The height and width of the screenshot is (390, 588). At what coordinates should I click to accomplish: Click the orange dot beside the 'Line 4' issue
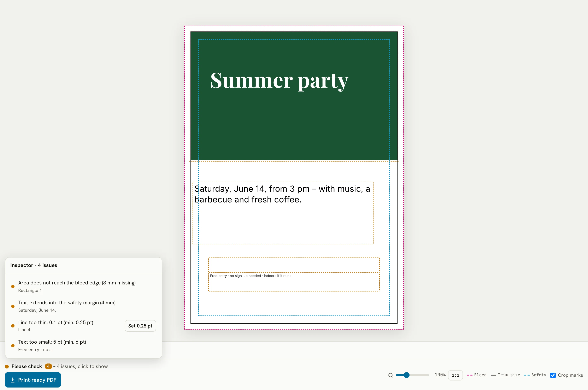(13, 326)
